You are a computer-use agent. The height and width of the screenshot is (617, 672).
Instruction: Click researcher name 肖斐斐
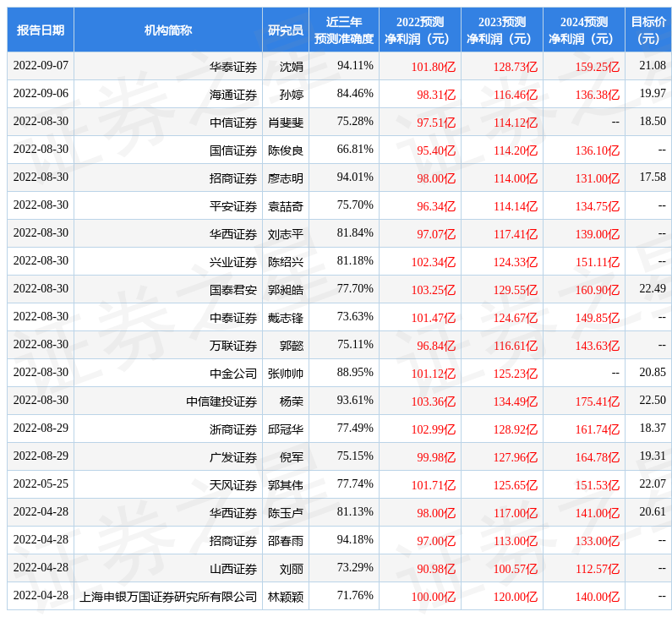click(286, 123)
